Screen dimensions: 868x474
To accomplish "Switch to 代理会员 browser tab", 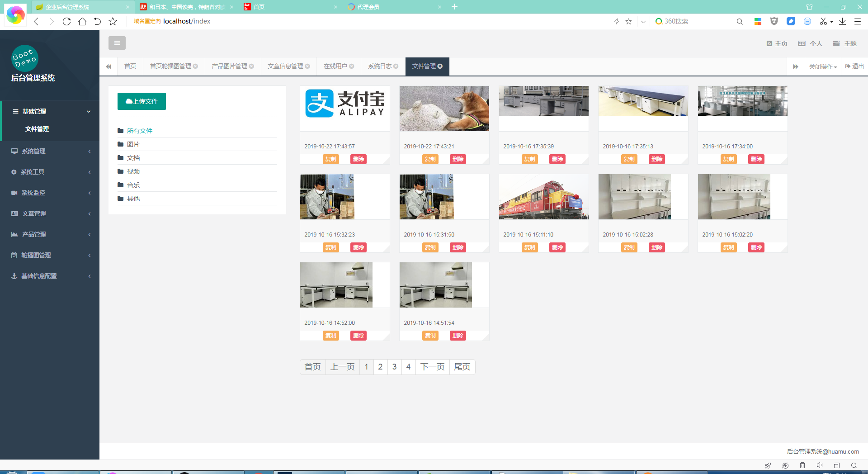I will [393, 7].
